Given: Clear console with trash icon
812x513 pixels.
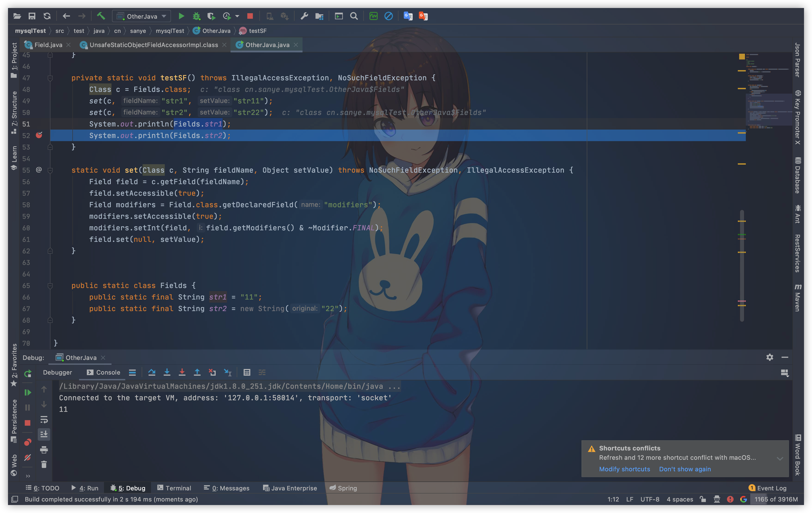Looking at the screenshot, I should pos(44,464).
